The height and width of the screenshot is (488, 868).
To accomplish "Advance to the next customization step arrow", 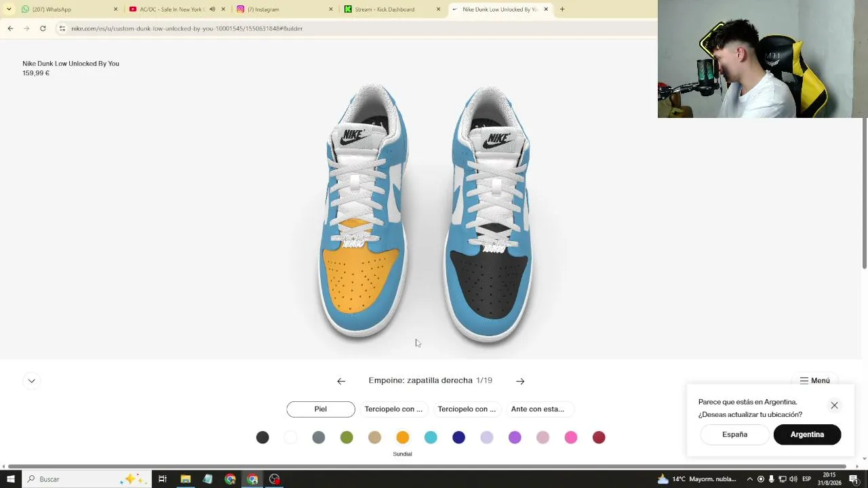I will (x=520, y=381).
